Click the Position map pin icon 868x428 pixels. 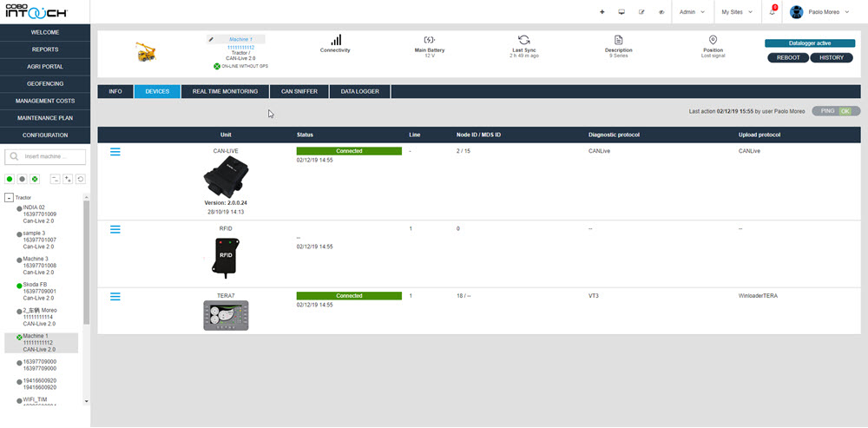click(x=713, y=40)
